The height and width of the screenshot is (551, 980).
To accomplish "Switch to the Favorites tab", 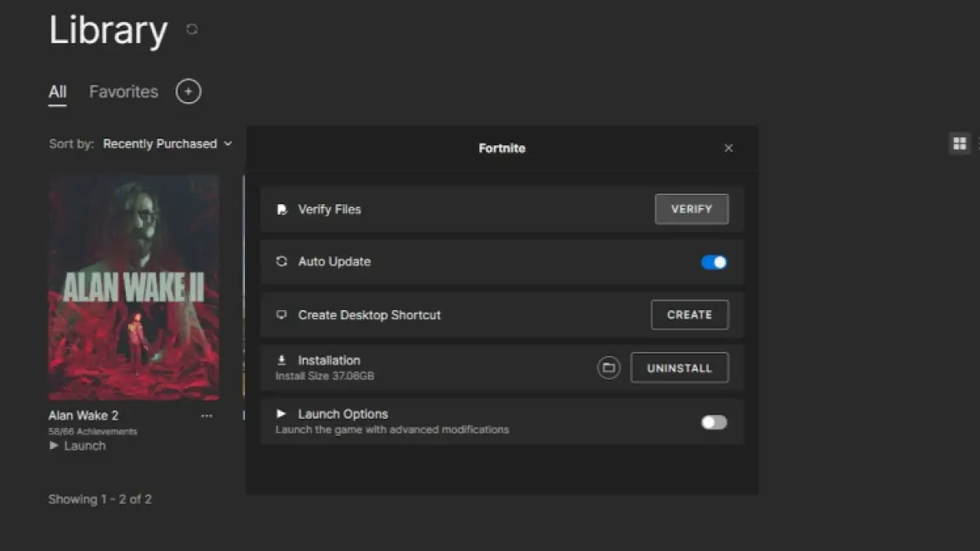I will (123, 91).
